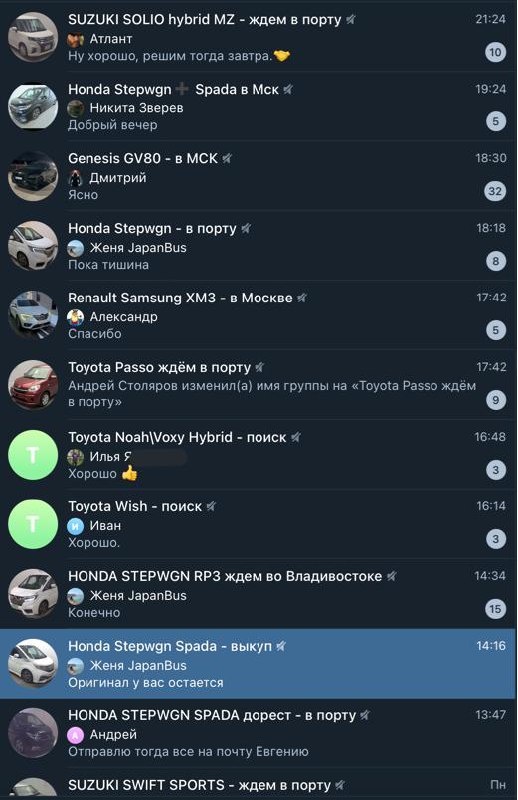Click the muted icon on Toyota Wish - поиск
Screen dimensions: 518x800
pyautogui.click(x=211, y=507)
